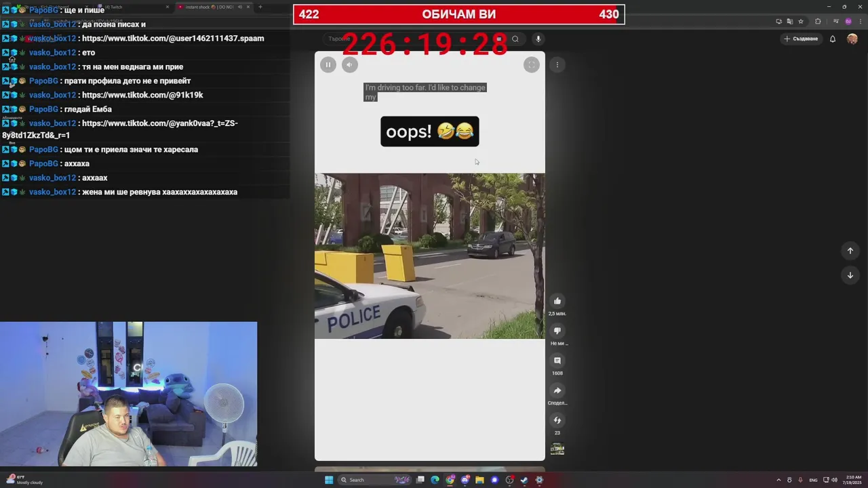The width and height of the screenshot is (868, 488).
Task: Open tiktok.com/@user1462111437 chat link
Action: click(x=172, y=39)
